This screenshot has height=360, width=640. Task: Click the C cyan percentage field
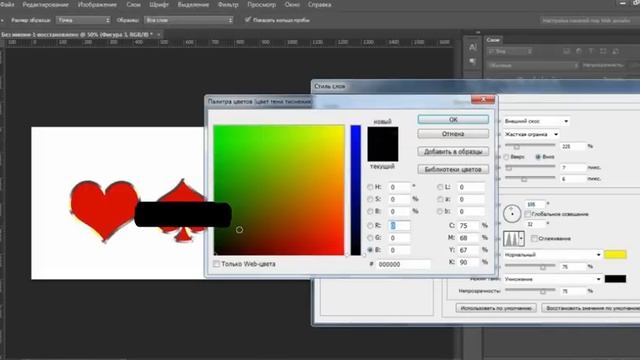click(x=469, y=225)
